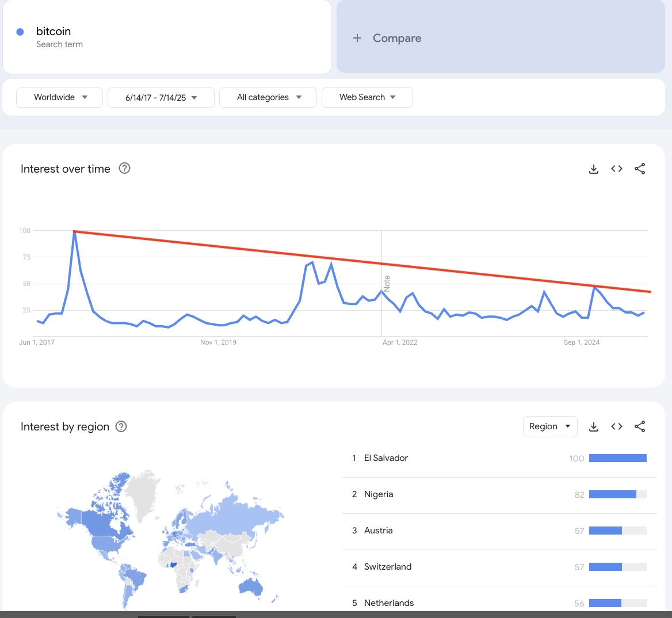Click the Interest by region heading

(65, 427)
